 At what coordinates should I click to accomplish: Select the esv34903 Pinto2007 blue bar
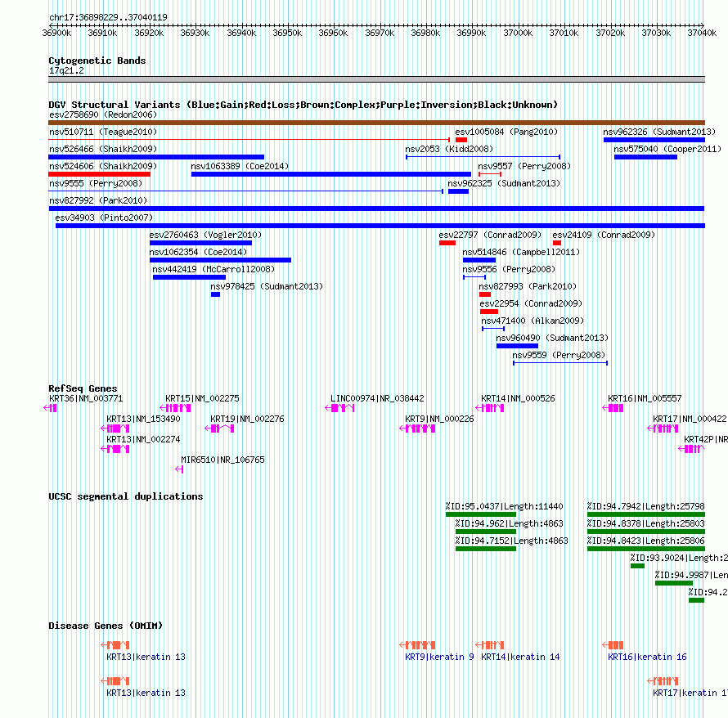pos(380,226)
